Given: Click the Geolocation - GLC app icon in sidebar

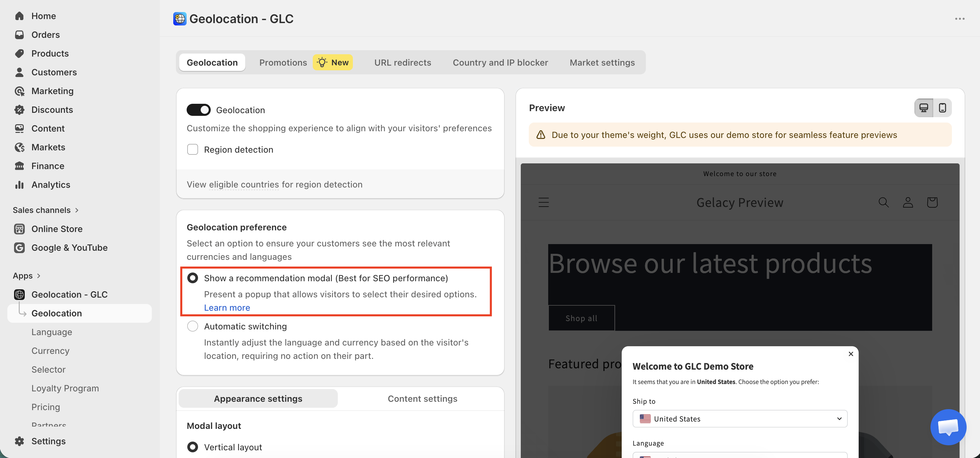Looking at the screenshot, I should pos(19,294).
